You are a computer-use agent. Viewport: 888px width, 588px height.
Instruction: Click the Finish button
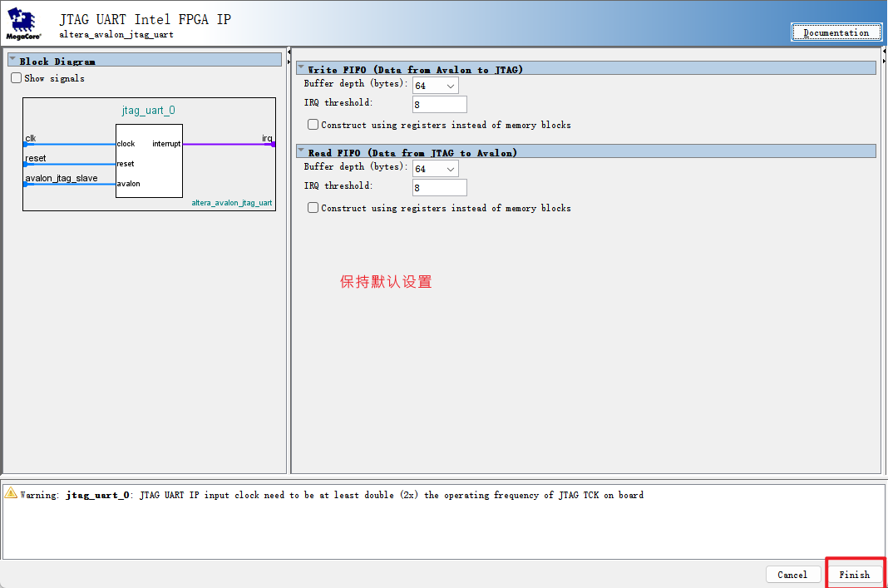(855, 575)
